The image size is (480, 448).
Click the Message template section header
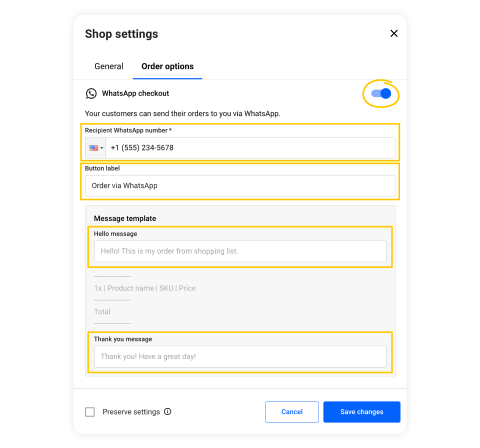pos(124,218)
